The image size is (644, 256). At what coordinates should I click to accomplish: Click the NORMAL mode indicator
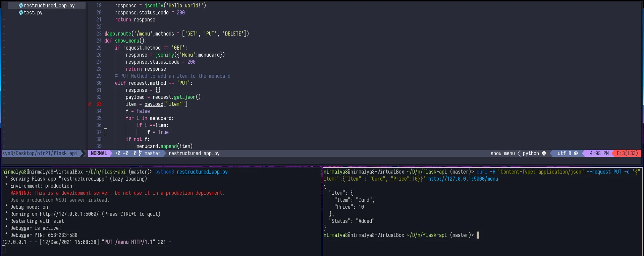click(99, 153)
